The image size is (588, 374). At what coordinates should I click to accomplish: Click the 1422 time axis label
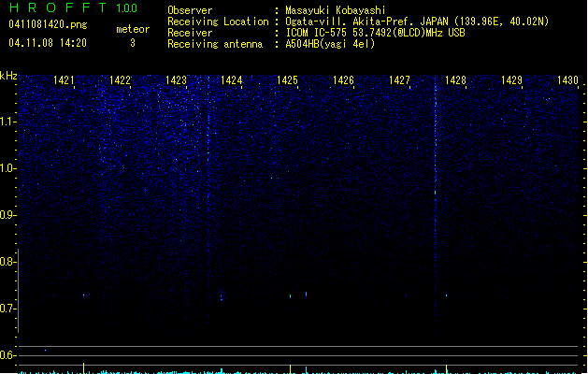[x=120, y=80]
